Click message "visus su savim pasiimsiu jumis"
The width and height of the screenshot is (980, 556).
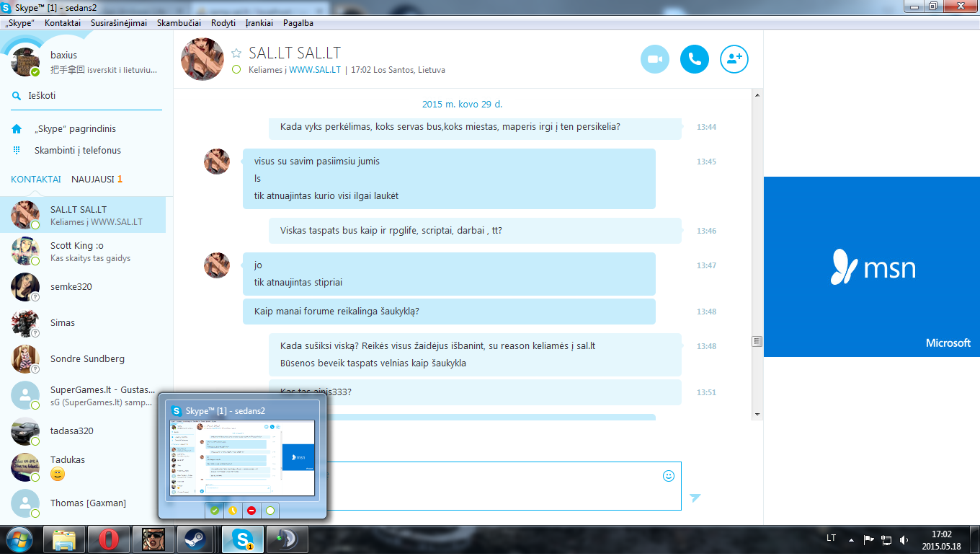pyautogui.click(x=317, y=162)
